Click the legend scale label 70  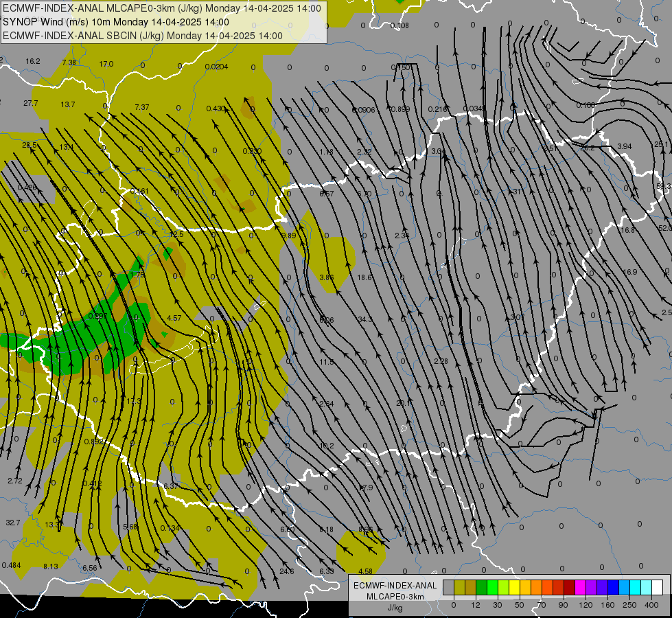(542, 605)
